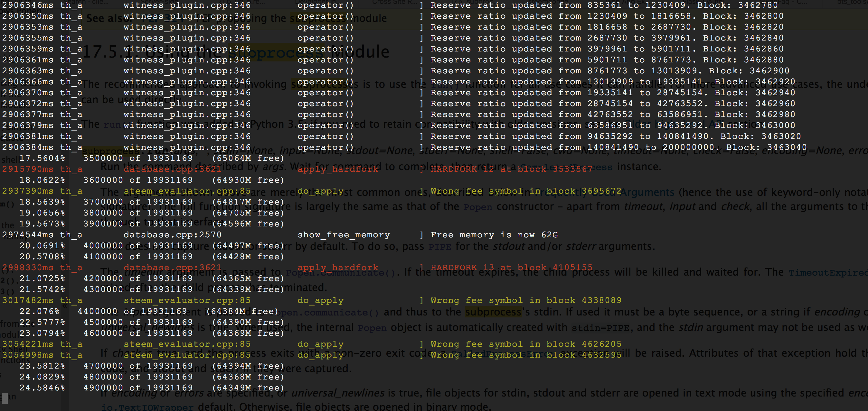Click the Wrong fee symbol in block 4338089 warning
This screenshot has width=868, height=411.
[526, 300]
